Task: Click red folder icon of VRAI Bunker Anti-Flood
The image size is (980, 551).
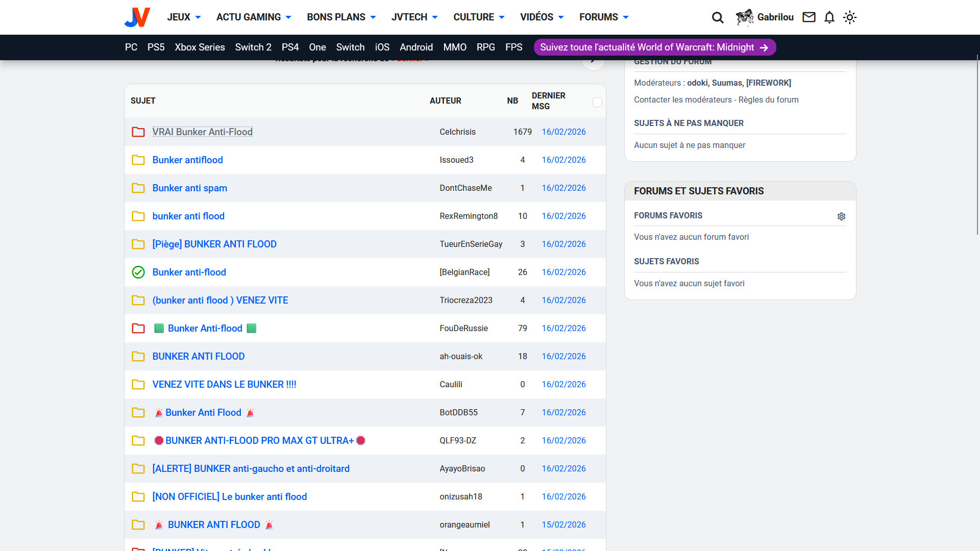Action: (x=138, y=132)
